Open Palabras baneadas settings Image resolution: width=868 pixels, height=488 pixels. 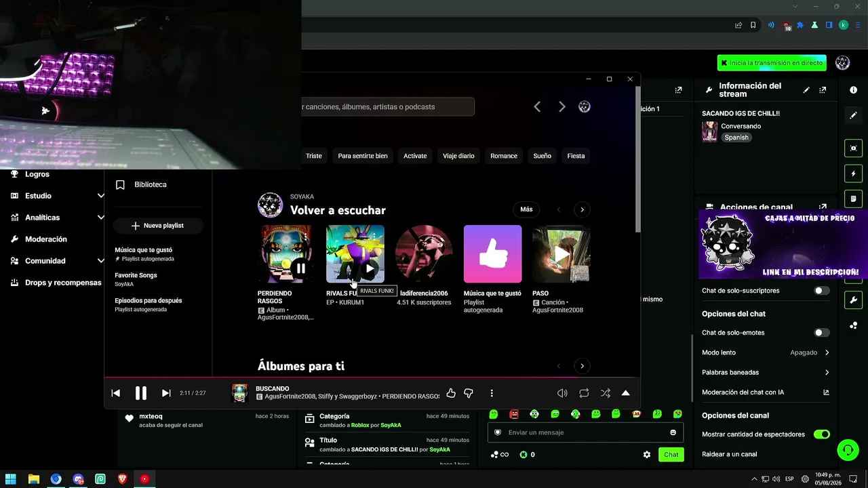click(766, 372)
